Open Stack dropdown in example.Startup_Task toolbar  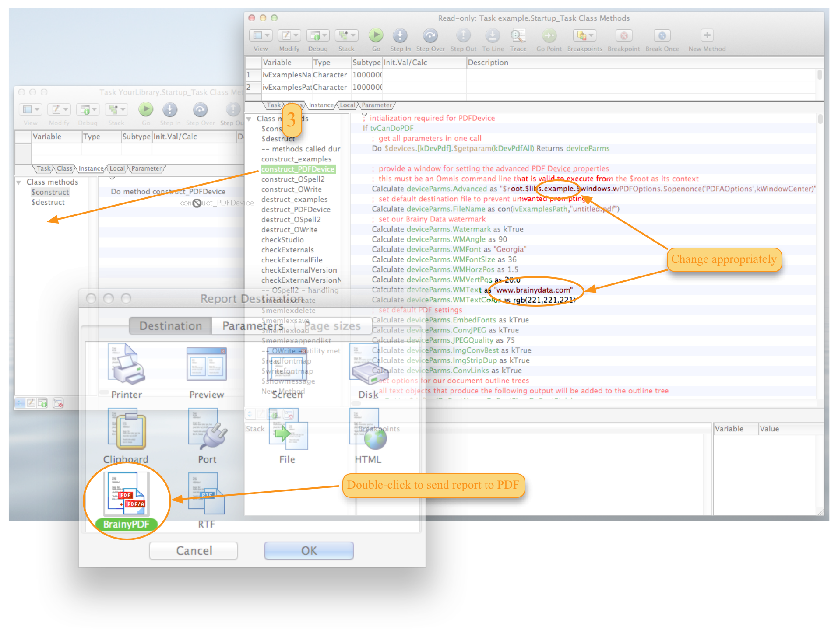point(346,35)
